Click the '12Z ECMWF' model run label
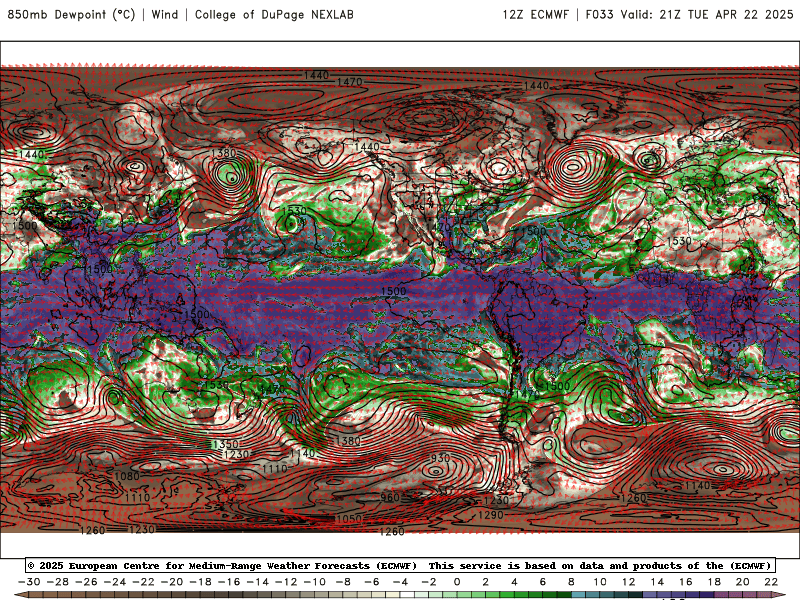Viewport: 800px width, 600px height. click(535, 14)
